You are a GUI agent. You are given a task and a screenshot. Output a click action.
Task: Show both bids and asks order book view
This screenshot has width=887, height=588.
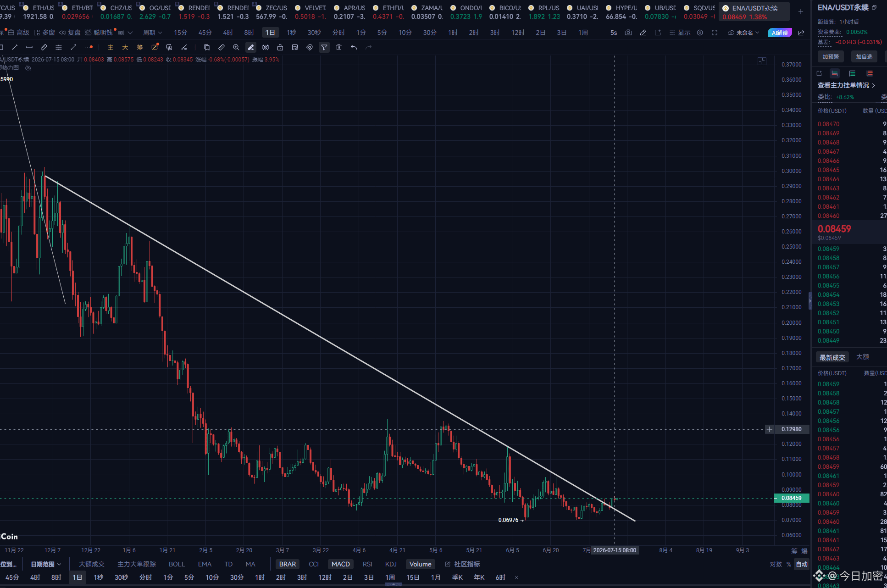click(x=835, y=73)
